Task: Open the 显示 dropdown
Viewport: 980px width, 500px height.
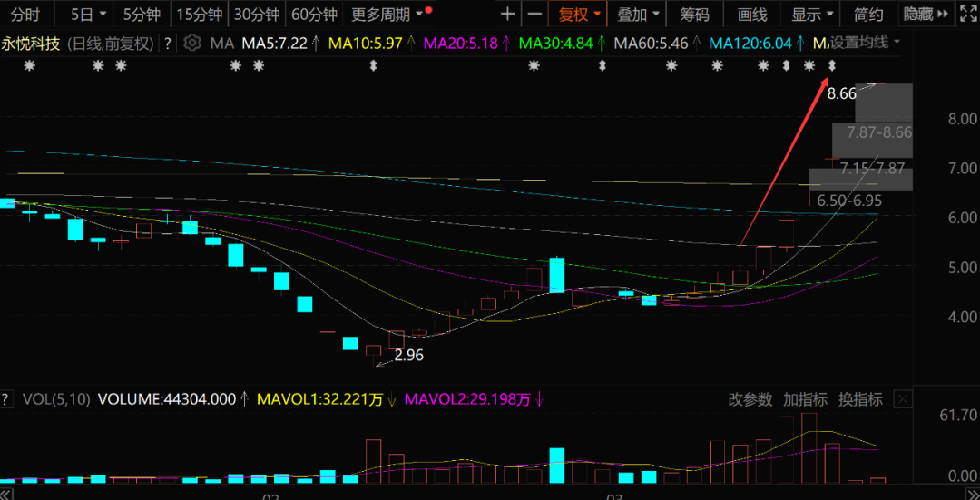Action: coord(812,14)
